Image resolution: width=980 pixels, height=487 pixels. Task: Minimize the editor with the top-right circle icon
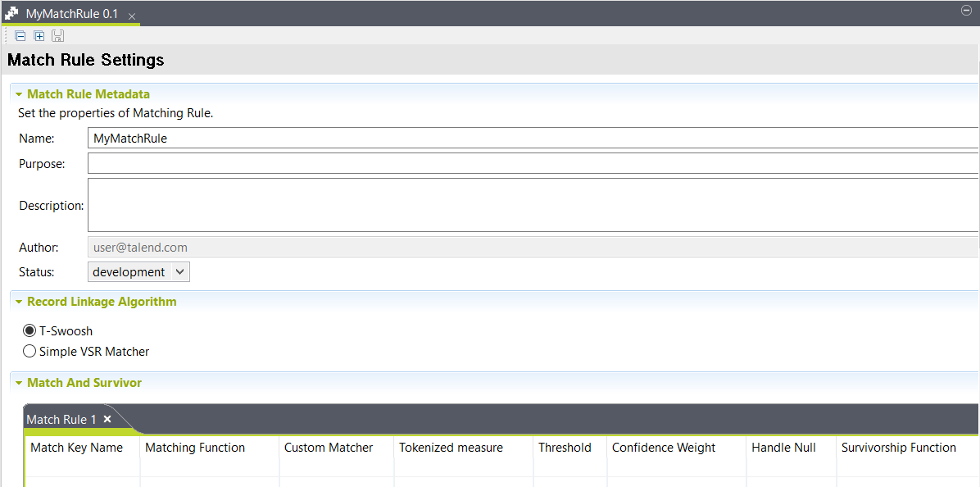966,10
